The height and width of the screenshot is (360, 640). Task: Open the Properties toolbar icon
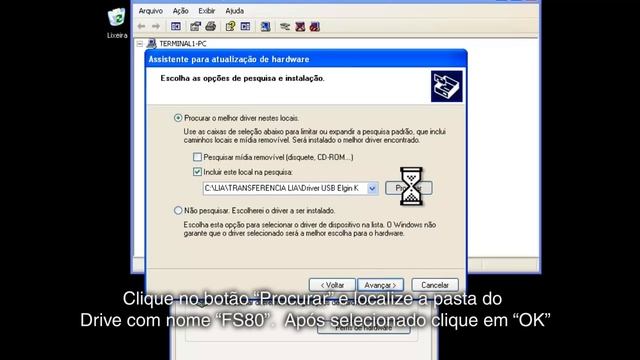pos(196,27)
